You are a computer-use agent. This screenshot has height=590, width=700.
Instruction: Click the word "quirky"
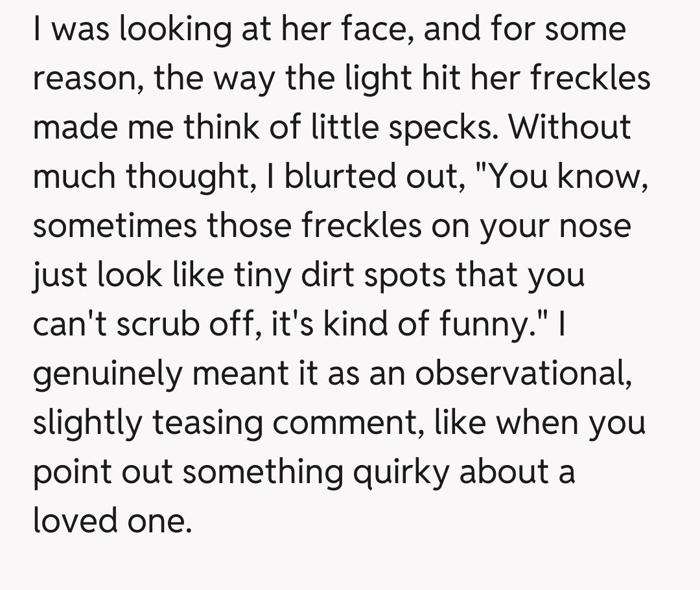click(x=399, y=472)
